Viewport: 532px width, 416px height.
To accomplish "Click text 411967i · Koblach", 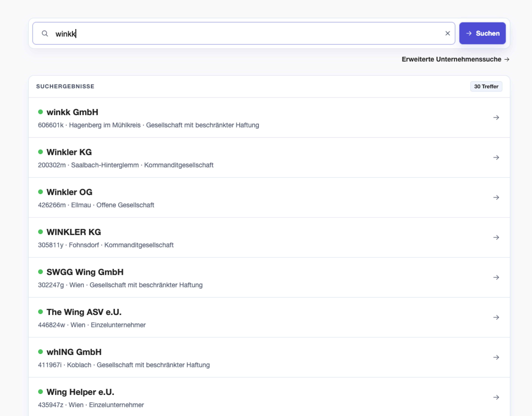I will point(65,365).
